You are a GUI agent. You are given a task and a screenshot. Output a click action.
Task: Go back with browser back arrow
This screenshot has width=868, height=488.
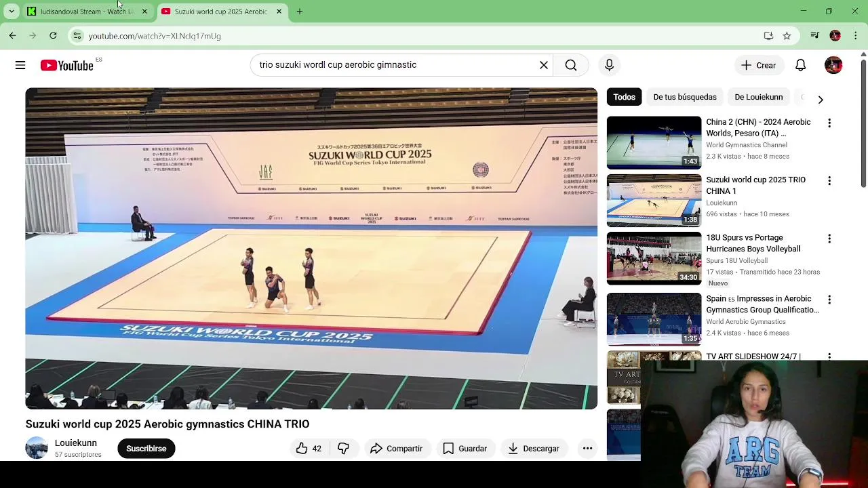[x=12, y=36]
